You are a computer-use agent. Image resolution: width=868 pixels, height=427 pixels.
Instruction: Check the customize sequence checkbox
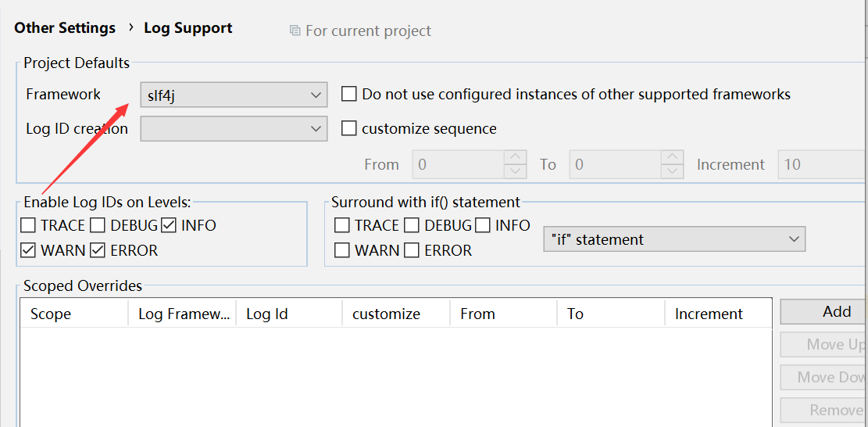(x=349, y=128)
